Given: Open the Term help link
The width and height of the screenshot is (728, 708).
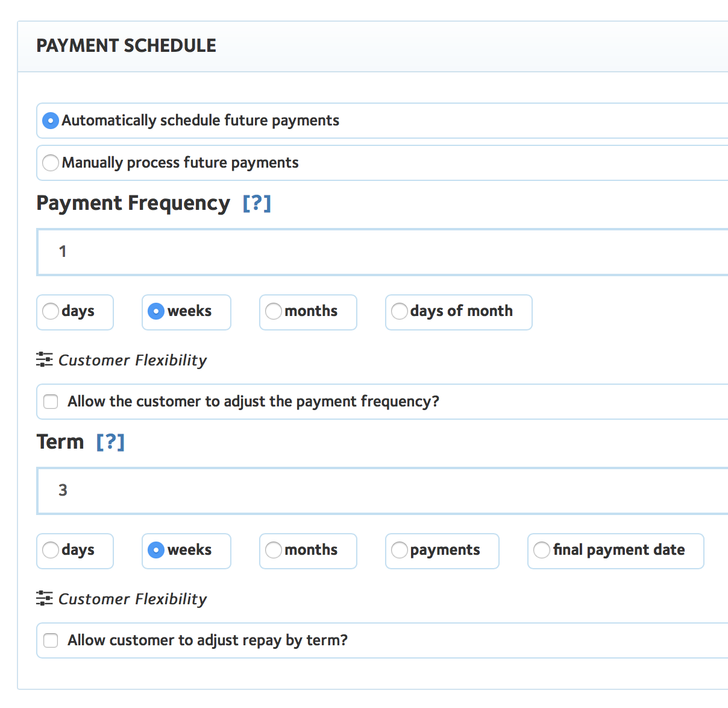Looking at the screenshot, I should (110, 442).
